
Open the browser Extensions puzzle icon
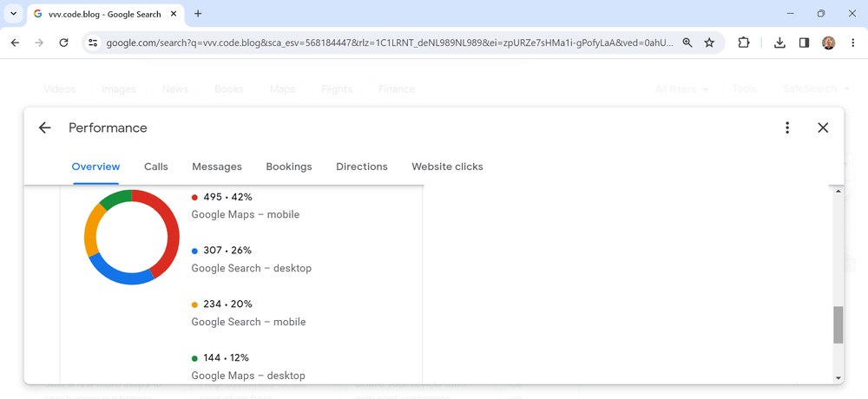pyautogui.click(x=744, y=43)
